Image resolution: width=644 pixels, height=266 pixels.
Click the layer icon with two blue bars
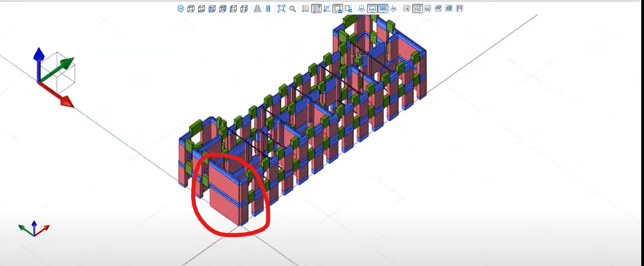pyautogui.click(x=438, y=8)
